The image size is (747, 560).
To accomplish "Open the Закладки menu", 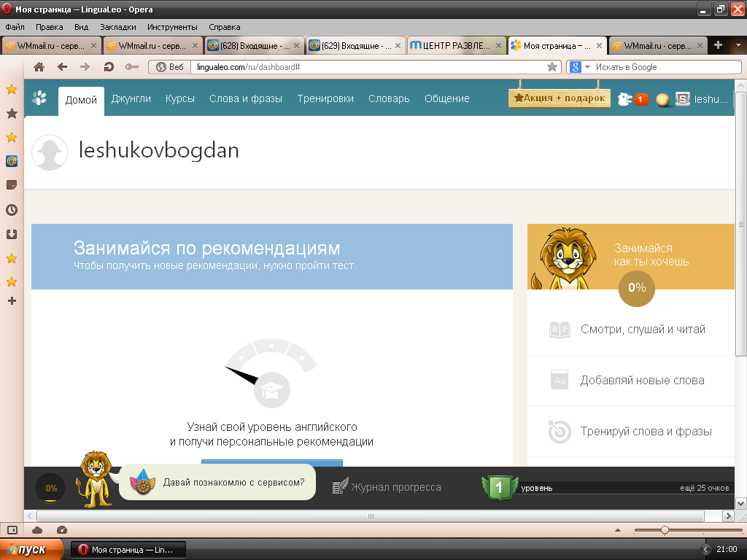I will point(117,27).
